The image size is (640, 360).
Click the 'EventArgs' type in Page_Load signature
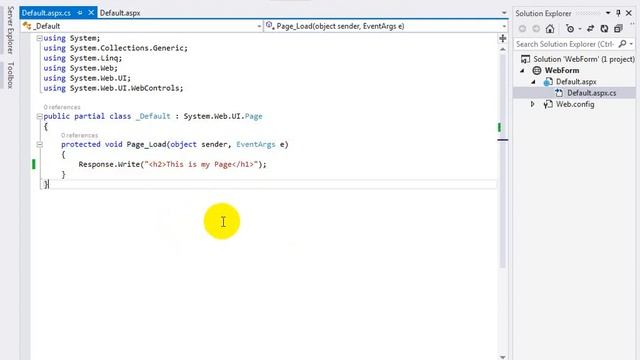click(256, 144)
